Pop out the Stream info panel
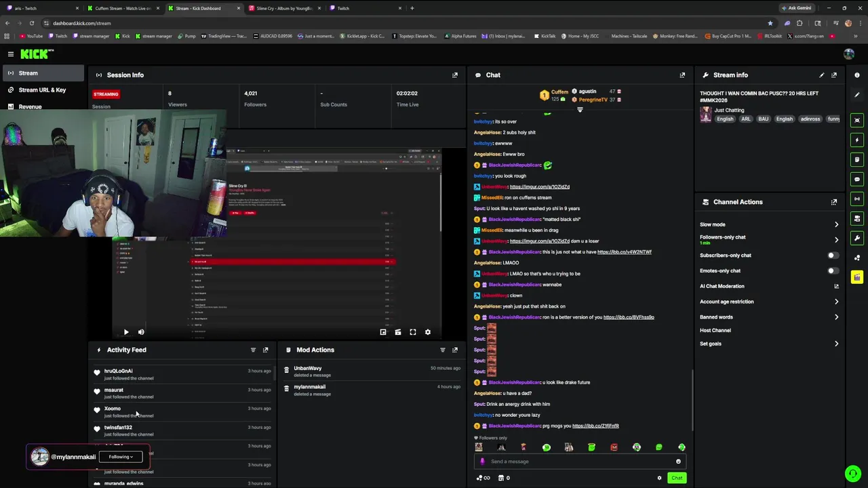The image size is (868, 488). coord(834,75)
